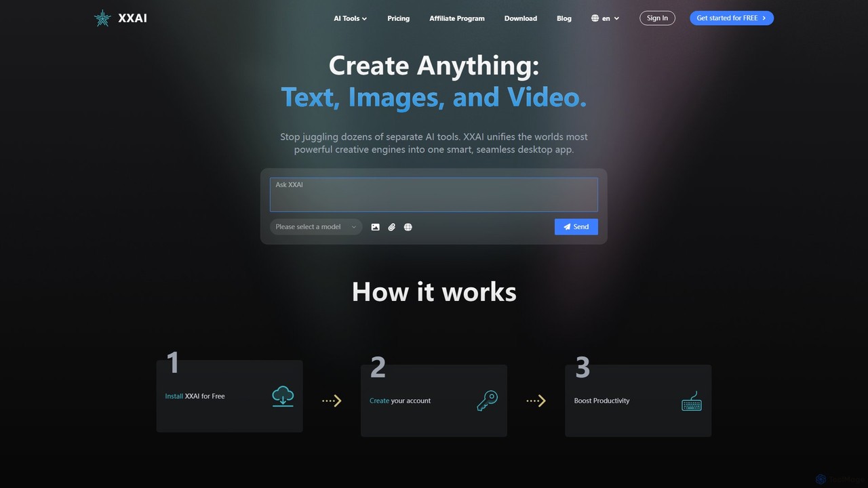Open the Affiliate Program page
Image resolution: width=868 pixels, height=488 pixels.
457,18
